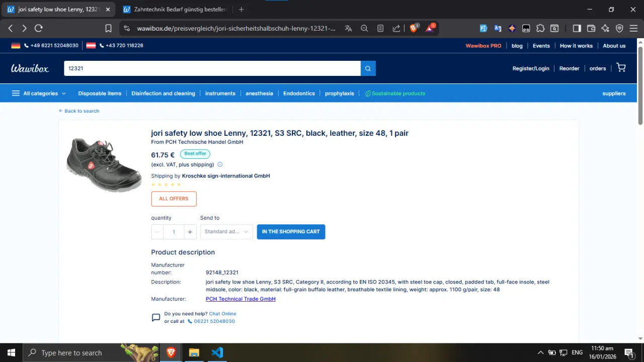Viewport: 644px width, 362px height.
Task: Expand the Send to address dropdown
Action: (226, 232)
